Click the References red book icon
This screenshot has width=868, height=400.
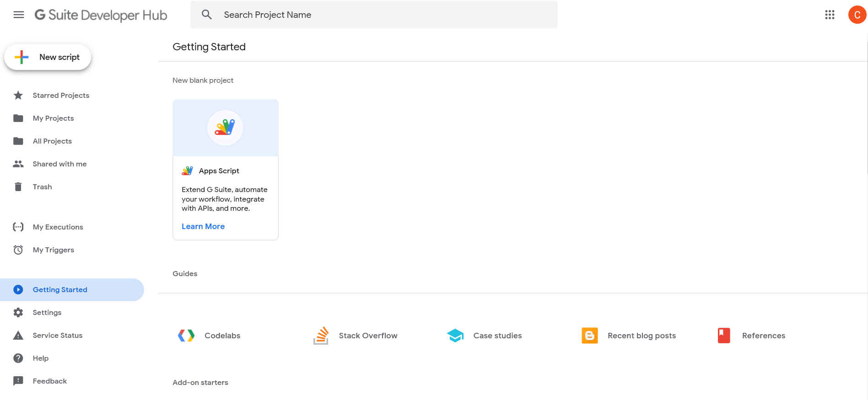tap(724, 336)
